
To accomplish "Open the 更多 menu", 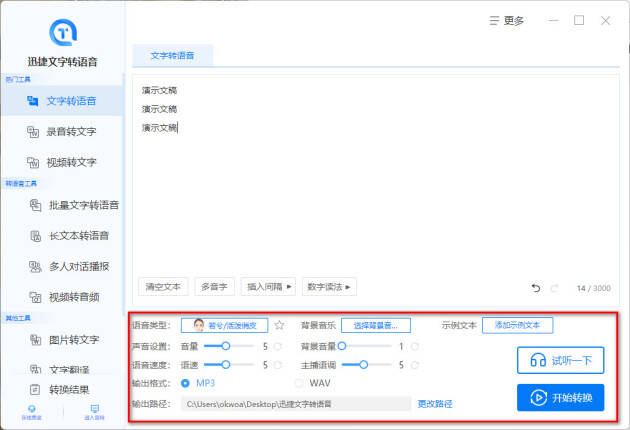I will pos(505,20).
